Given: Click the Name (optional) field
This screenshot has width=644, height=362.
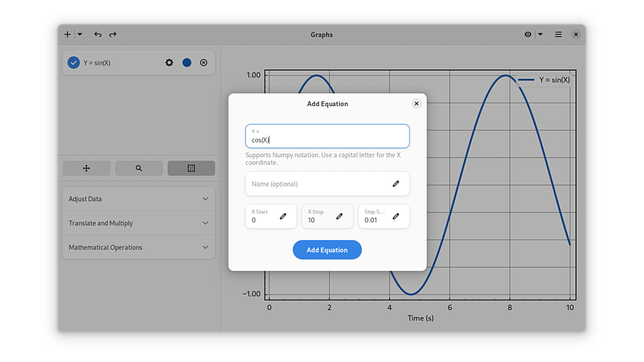Looking at the screenshot, I should pyautogui.click(x=327, y=184).
